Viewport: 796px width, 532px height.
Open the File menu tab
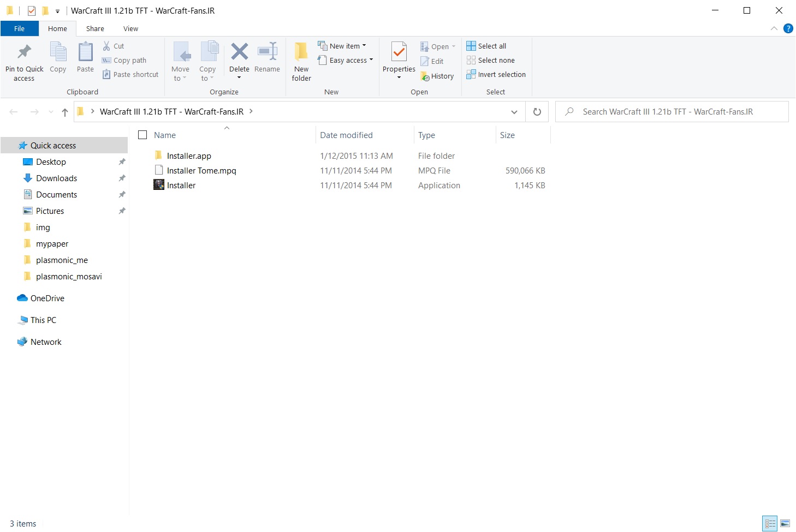pyautogui.click(x=19, y=28)
